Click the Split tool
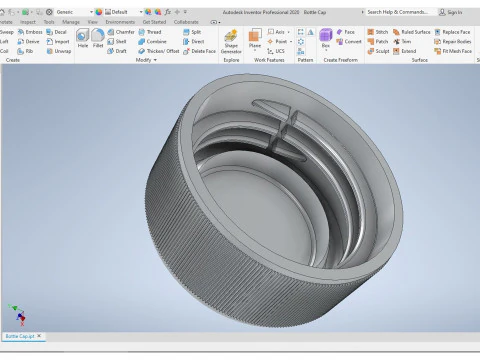The image size is (480, 360). pyautogui.click(x=192, y=32)
